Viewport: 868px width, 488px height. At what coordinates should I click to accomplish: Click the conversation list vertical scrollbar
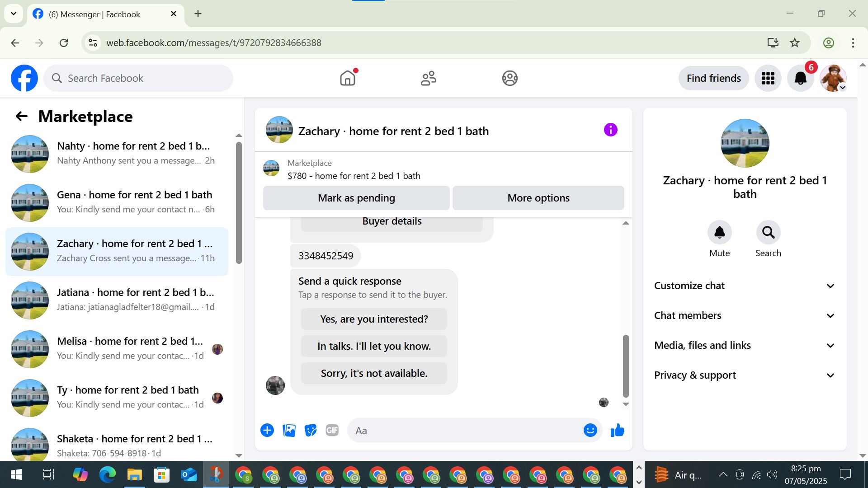pyautogui.click(x=239, y=203)
